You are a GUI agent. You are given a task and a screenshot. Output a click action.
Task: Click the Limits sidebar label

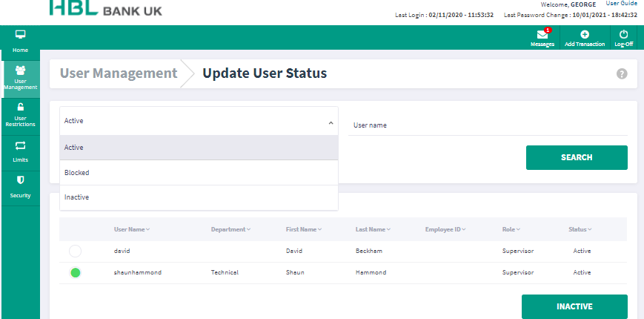click(x=21, y=160)
